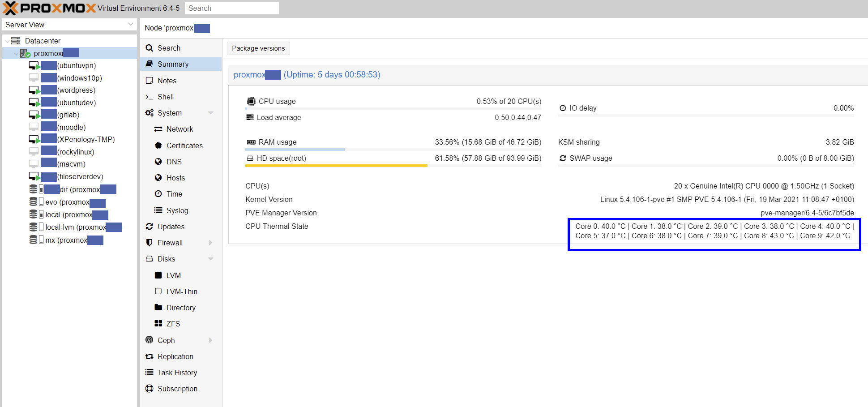Click the Certificates gear icon
This screenshot has width=868, height=407.
click(158, 146)
